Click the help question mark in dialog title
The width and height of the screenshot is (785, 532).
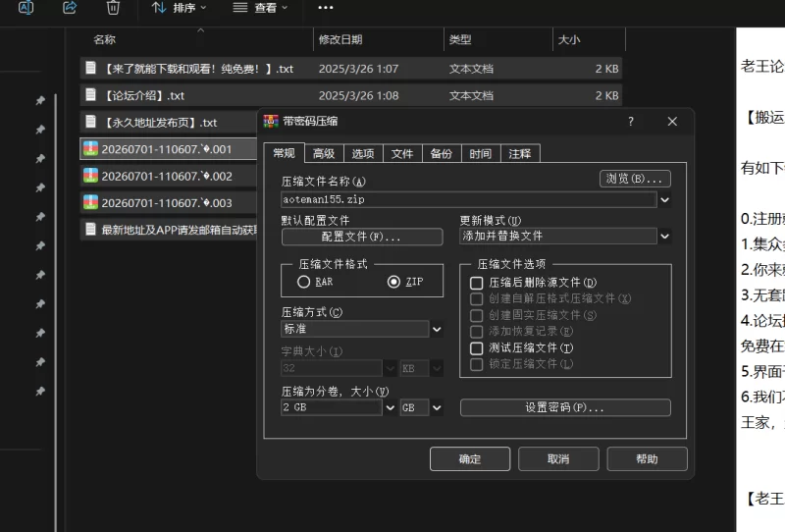tap(631, 122)
